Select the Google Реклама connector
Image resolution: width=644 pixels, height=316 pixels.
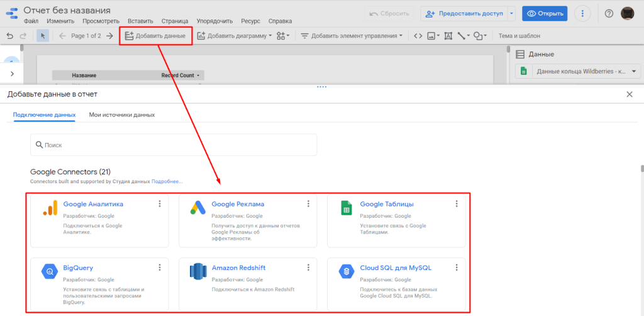coord(238,204)
